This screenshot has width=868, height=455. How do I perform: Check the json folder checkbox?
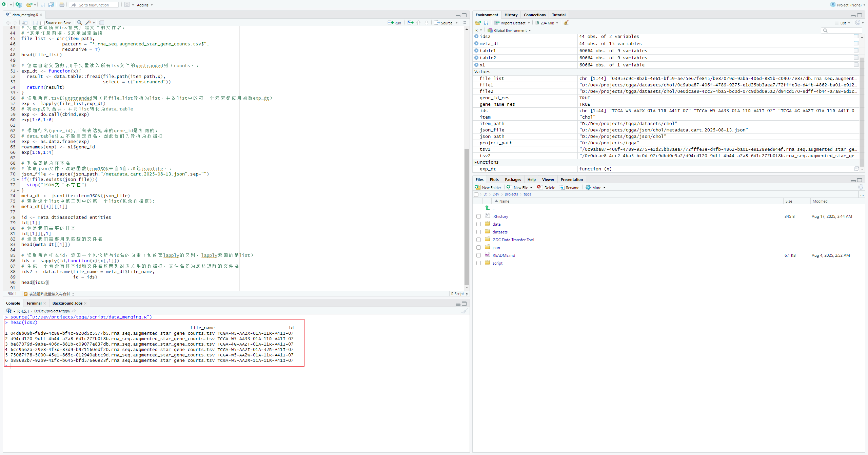point(478,248)
